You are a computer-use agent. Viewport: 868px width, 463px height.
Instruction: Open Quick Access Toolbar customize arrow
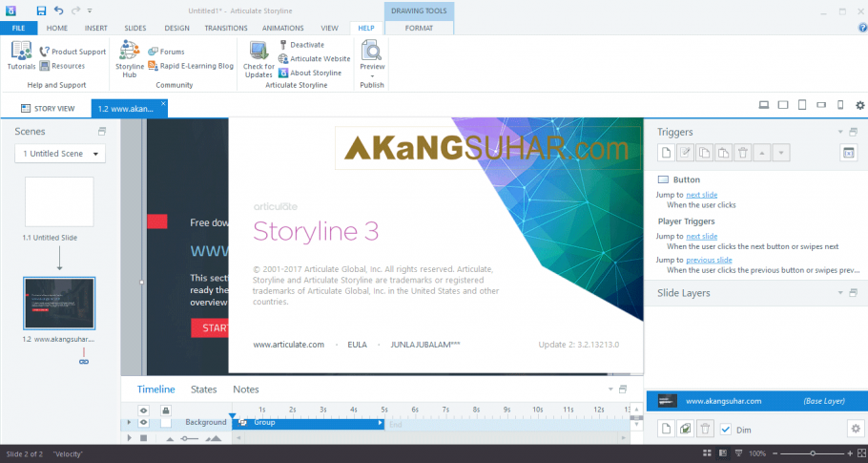[90, 11]
